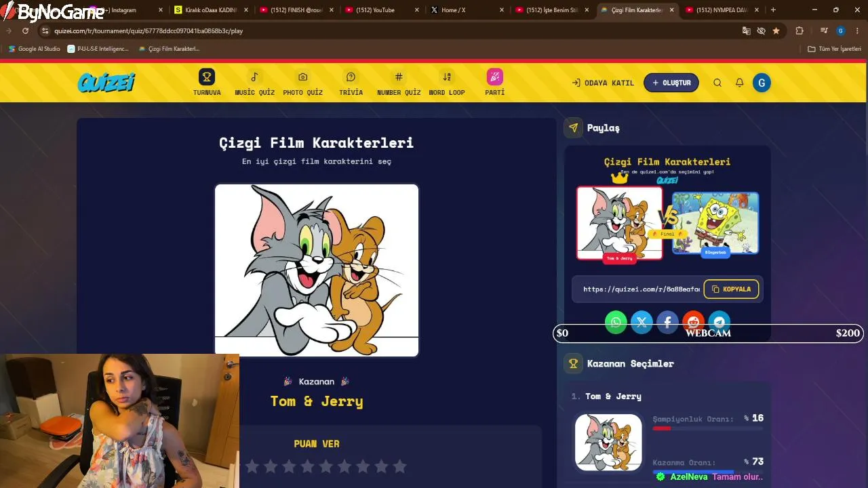The width and height of the screenshot is (868, 488).
Task: Click the view site information icon
Action: tap(45, 30)
